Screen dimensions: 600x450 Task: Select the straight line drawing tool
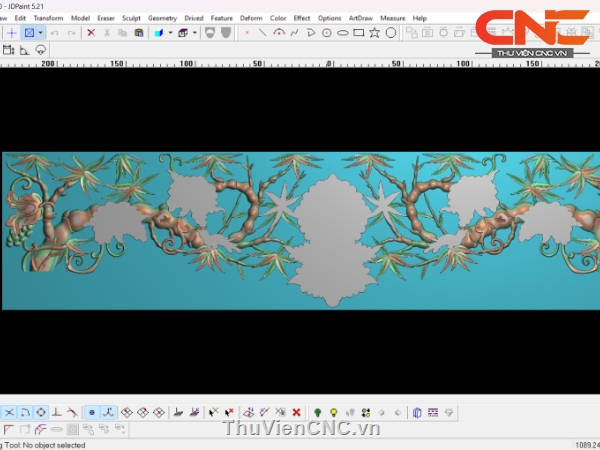coord(262,33)
